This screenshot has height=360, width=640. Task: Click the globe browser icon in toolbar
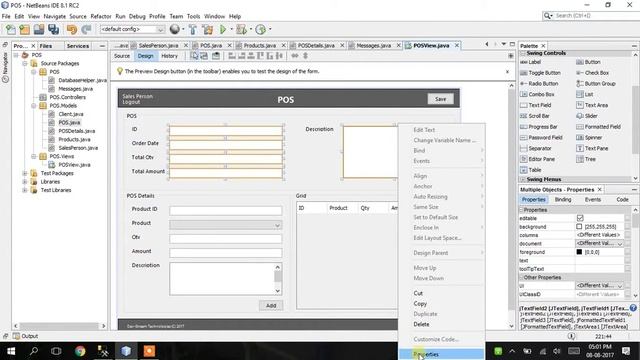(175, 29)
